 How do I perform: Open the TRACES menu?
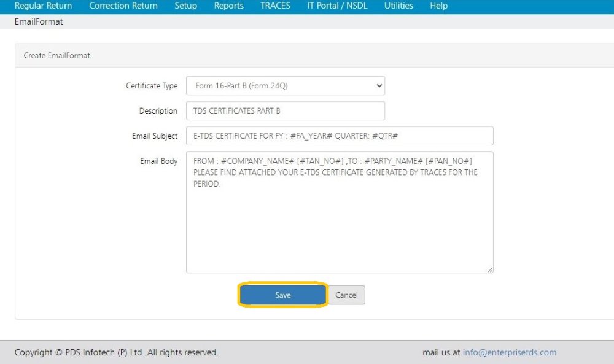pos(274,6)
